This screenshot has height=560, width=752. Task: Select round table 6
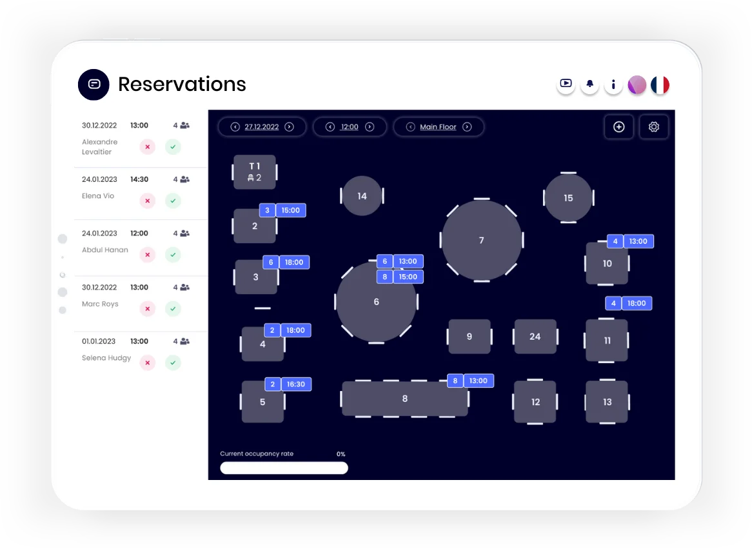[x=377, y=302]
